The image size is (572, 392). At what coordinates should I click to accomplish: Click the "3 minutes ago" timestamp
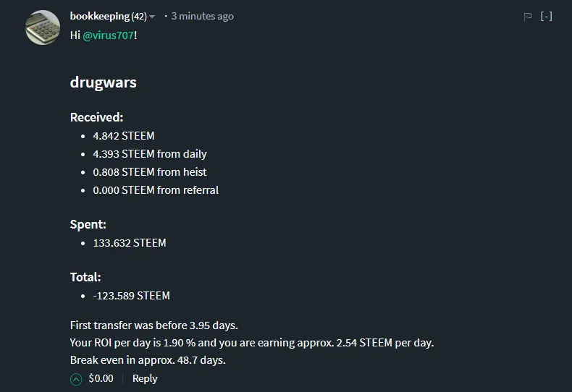point(202,16)
